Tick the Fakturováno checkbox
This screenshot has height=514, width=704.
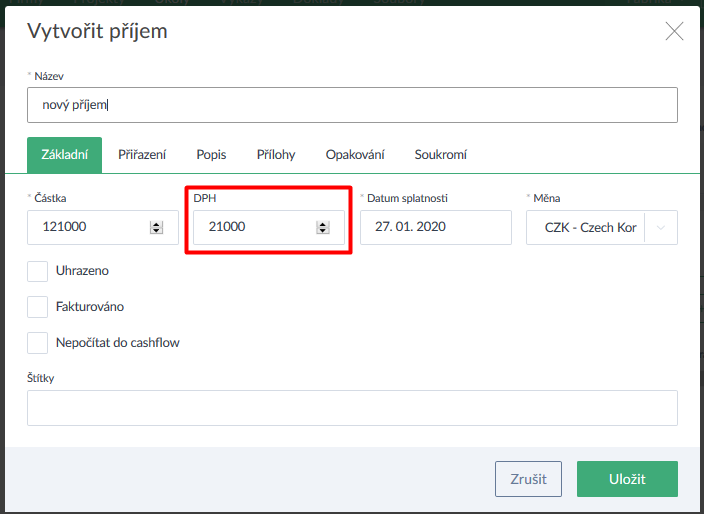click(x=38, y=307)
